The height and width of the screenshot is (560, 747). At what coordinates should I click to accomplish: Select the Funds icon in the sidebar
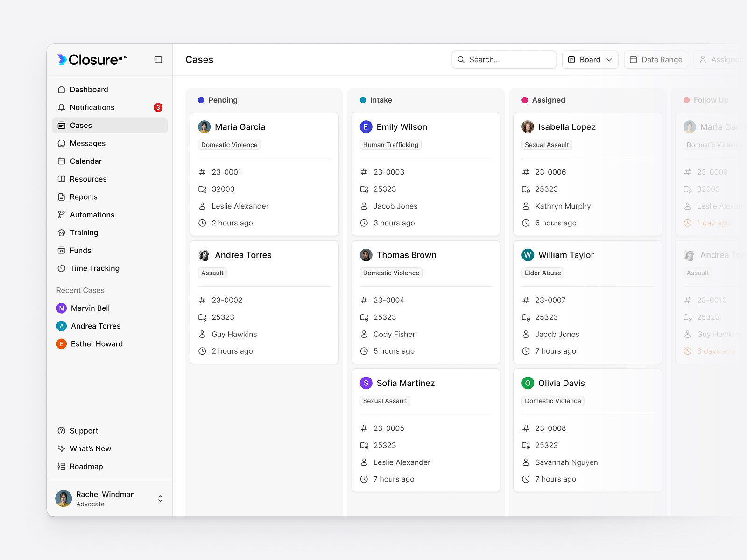pyautogui.click(x=62, y=251)
